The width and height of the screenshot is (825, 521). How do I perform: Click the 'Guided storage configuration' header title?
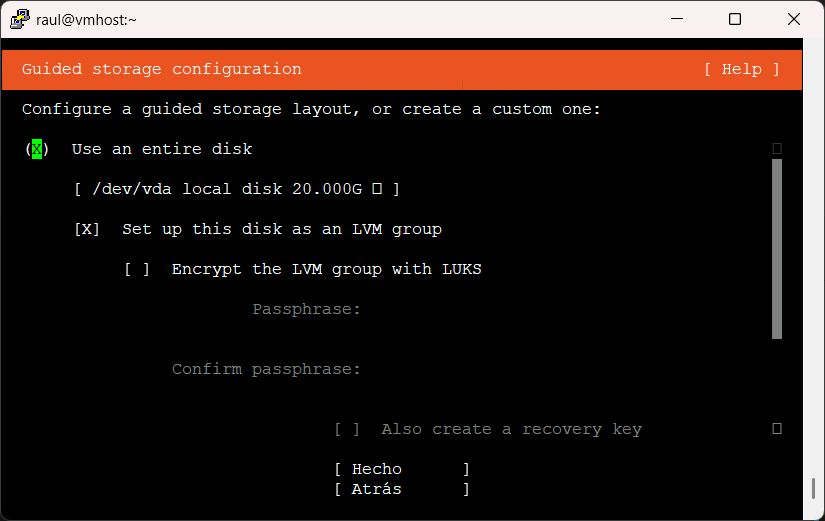[162, 69]
